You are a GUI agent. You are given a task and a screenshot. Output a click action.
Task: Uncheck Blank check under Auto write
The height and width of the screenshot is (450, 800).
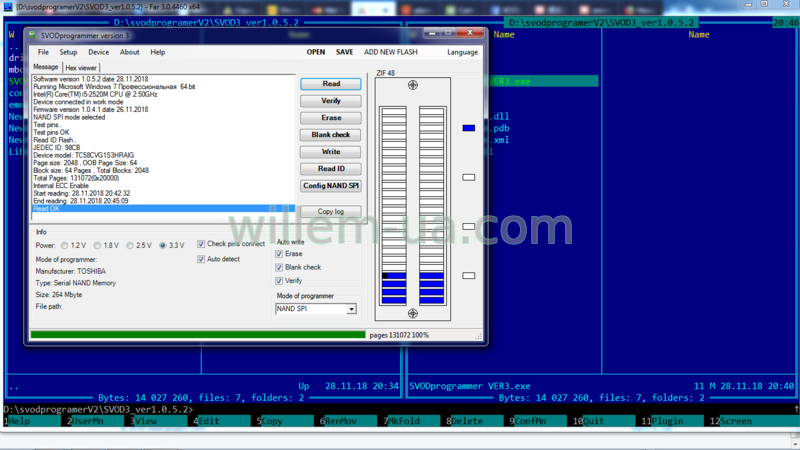click(x=280, y=267)
